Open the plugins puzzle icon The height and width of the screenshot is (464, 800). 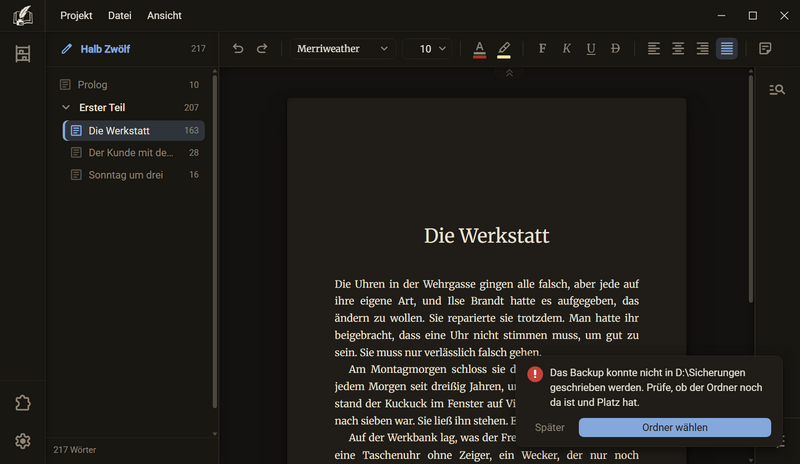point(22,403)
